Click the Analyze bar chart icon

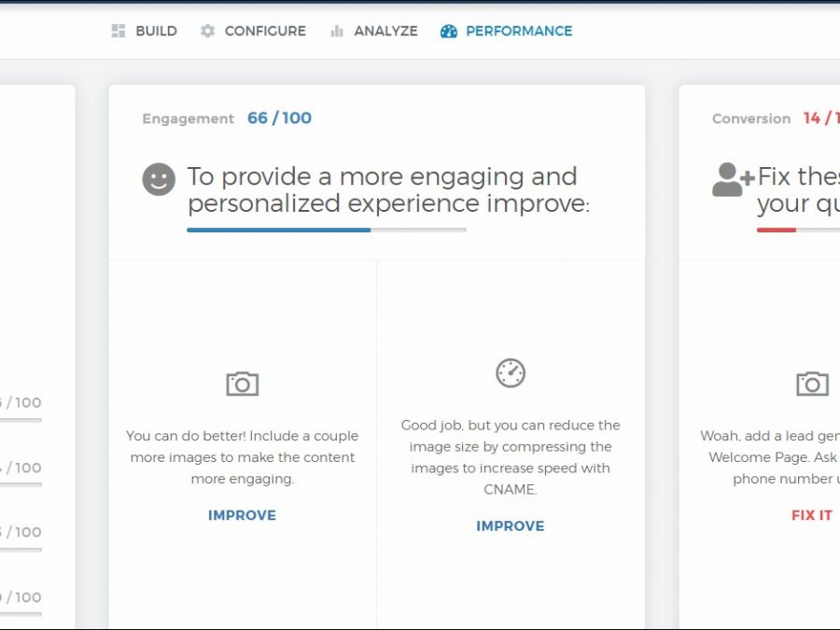click(337, 31)
